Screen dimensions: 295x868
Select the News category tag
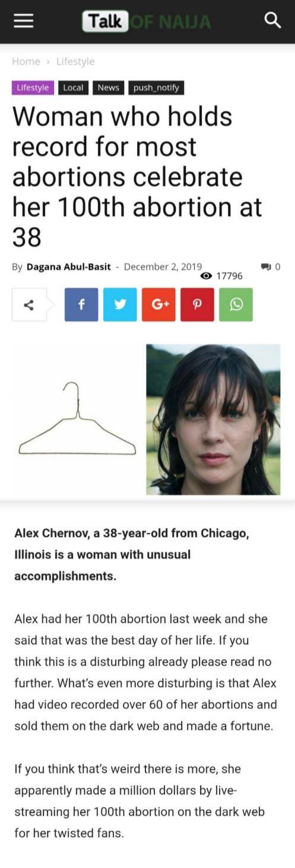(108, 88)
